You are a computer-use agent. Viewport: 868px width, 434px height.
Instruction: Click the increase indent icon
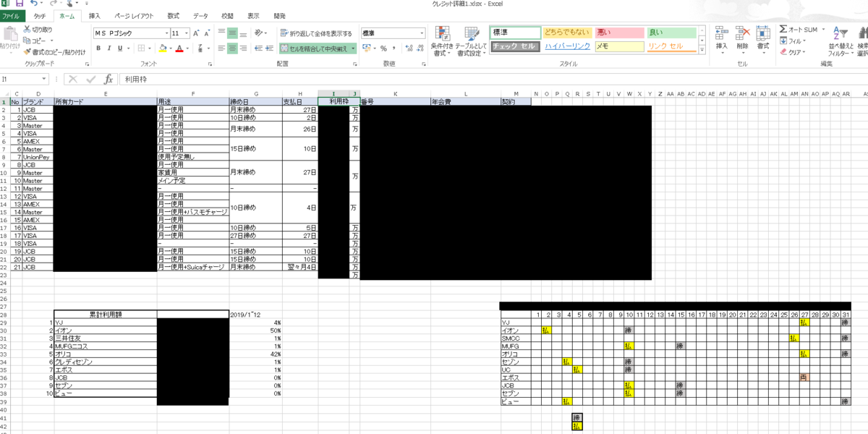pyautogui.click(x=269, y=48)
